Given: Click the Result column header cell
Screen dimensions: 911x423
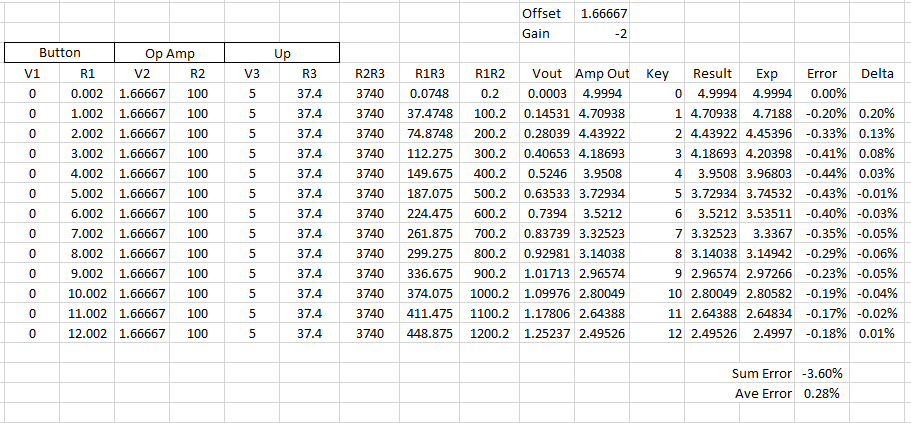Looking at the screenshot, I should (712, 74).
